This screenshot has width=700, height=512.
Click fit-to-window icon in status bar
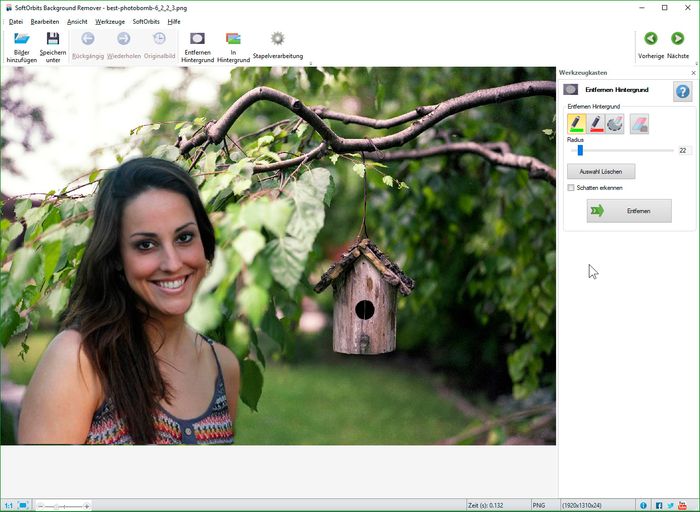tap(23, 505)
